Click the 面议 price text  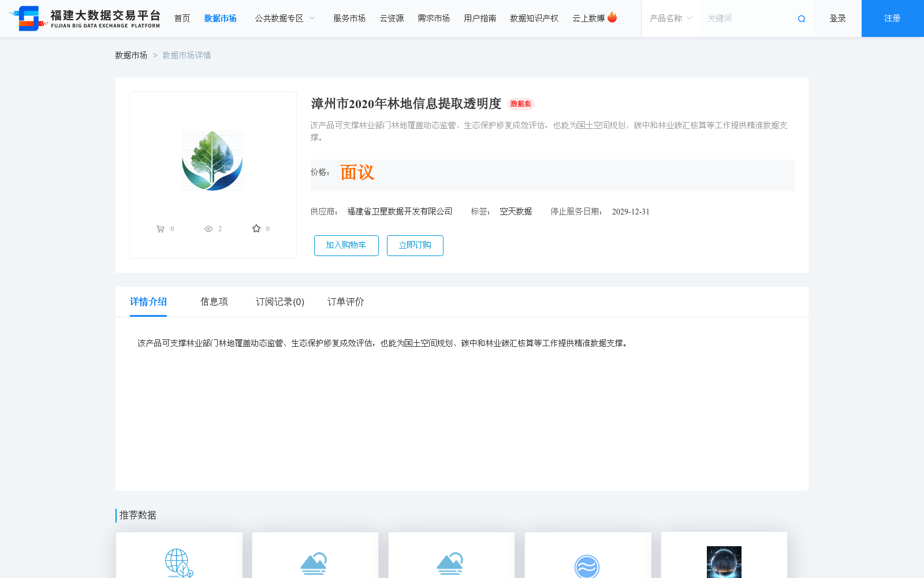pos(357,172)
